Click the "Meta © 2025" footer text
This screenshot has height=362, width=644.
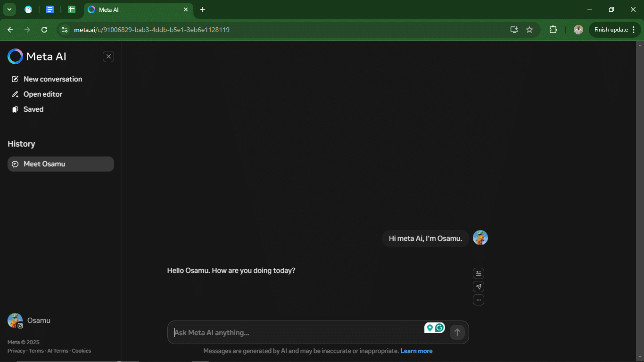24,342
